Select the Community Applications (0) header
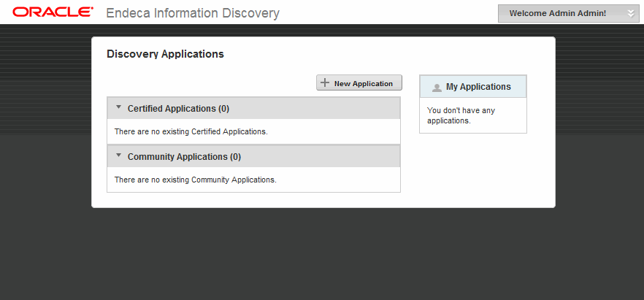 tap(254, 157)
